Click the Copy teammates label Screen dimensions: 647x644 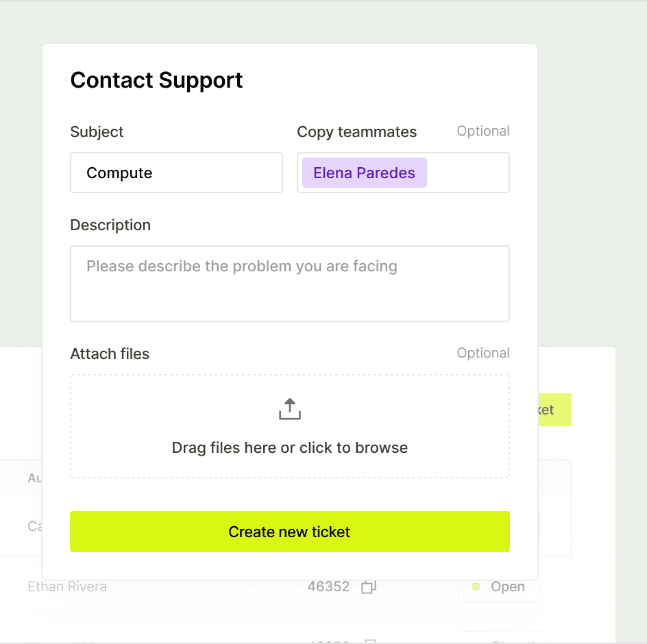[357, 132]
